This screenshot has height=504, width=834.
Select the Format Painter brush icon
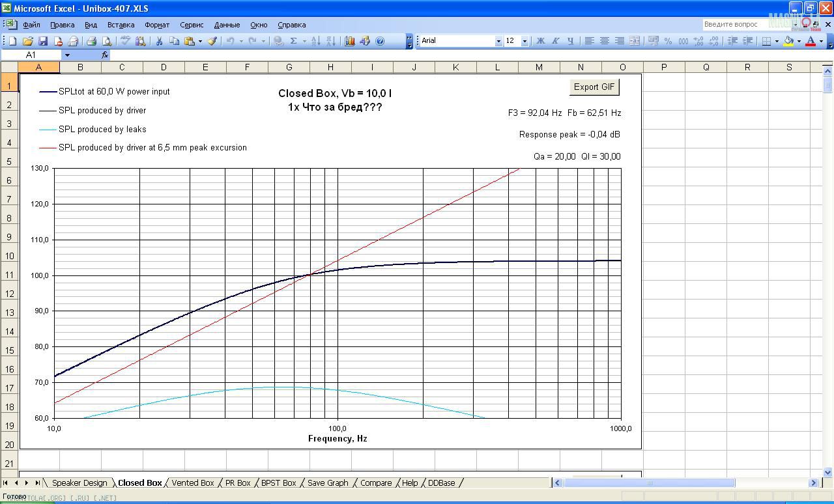[x=212, y=41]
